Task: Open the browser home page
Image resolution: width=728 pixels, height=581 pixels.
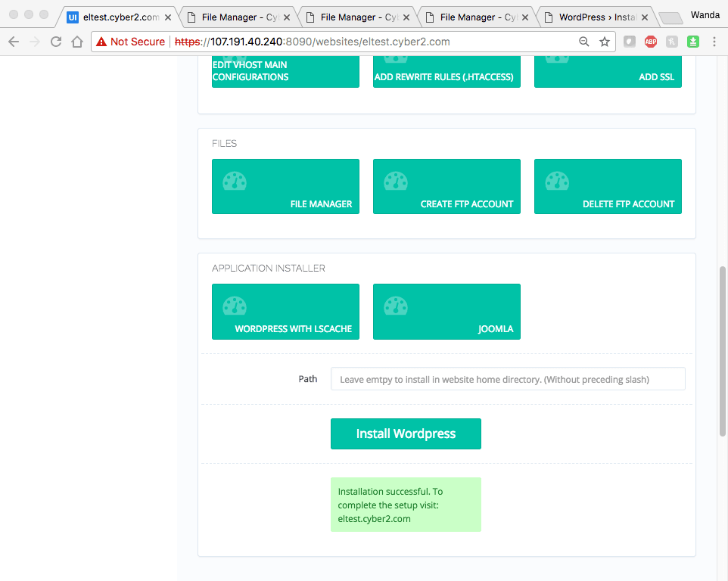Action: 77,42
